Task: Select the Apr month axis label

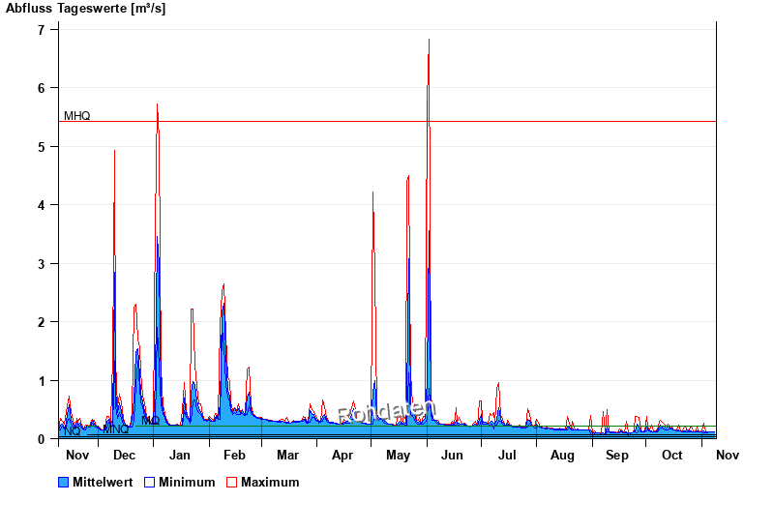Action: [342, 455]
